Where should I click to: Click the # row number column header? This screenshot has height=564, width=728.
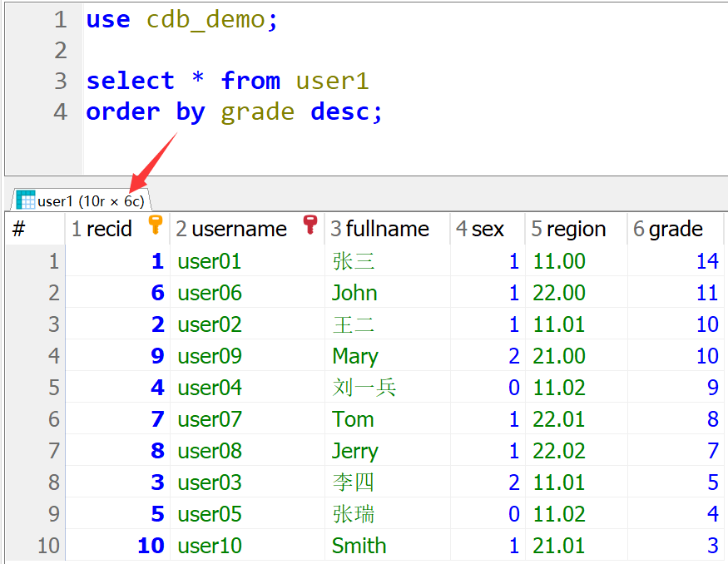pos(20,229)
